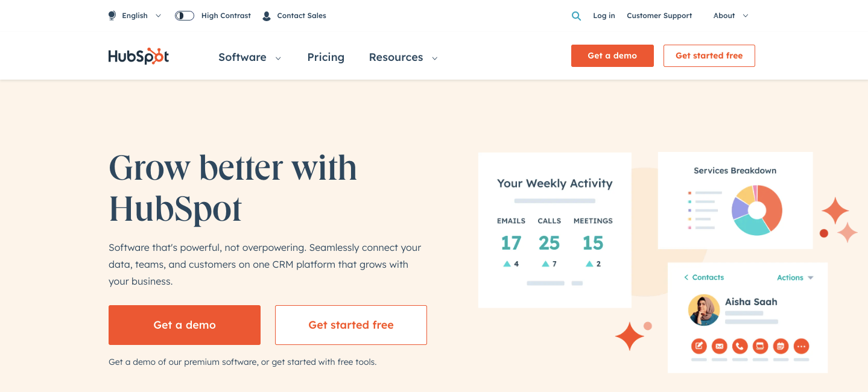The height and width of the screenshot is (392, 868).
Task: Click the Services Breakdown donut chart
Action: click(x=757, y=210)
